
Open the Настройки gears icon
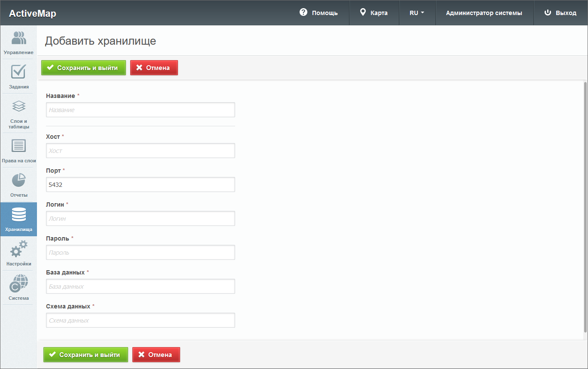pyautogui.click(x=18, y=250)
